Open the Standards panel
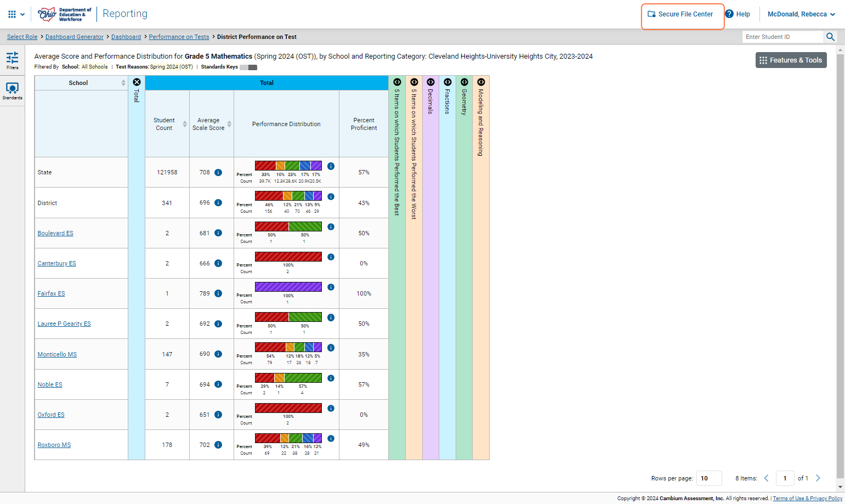The width and height of the screenshot is (845, 504). (x=12, y=91)
